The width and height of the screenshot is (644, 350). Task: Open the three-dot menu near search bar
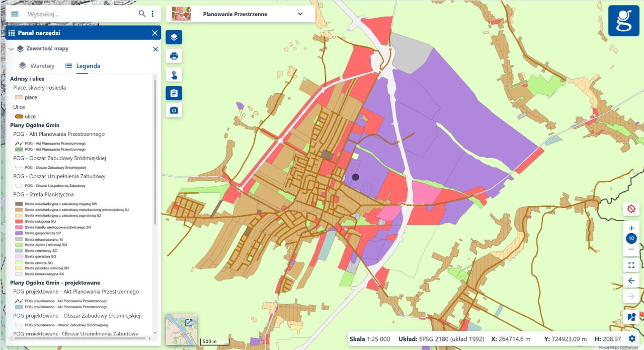point(152,14)
